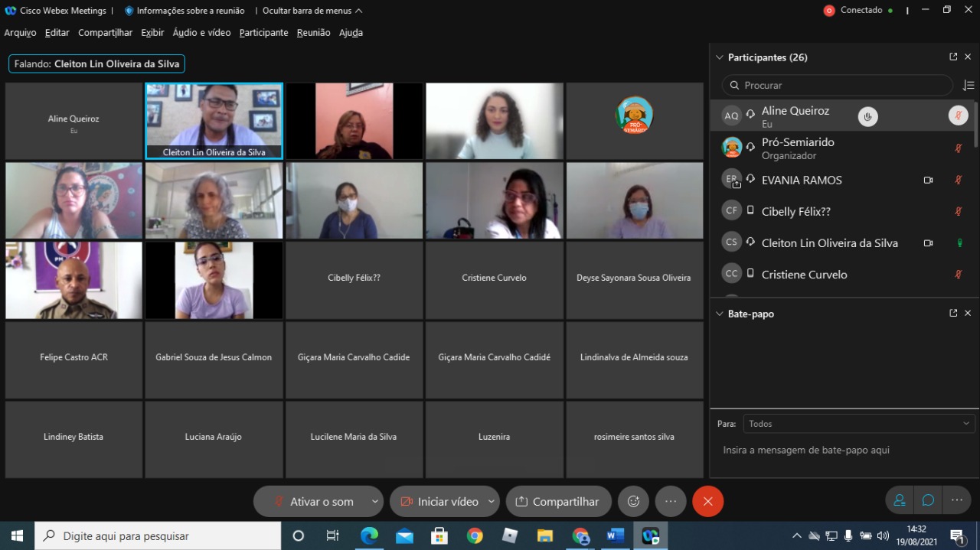
Task: Toggle the chat panel bubble icon
Action: tap(928, 500)
